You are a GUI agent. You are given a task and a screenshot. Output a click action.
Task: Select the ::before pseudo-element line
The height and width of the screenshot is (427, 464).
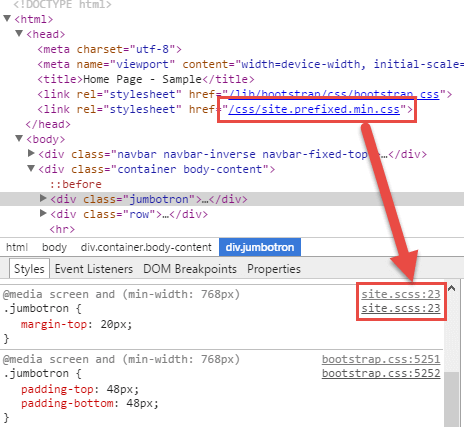(x=76, y=184)
